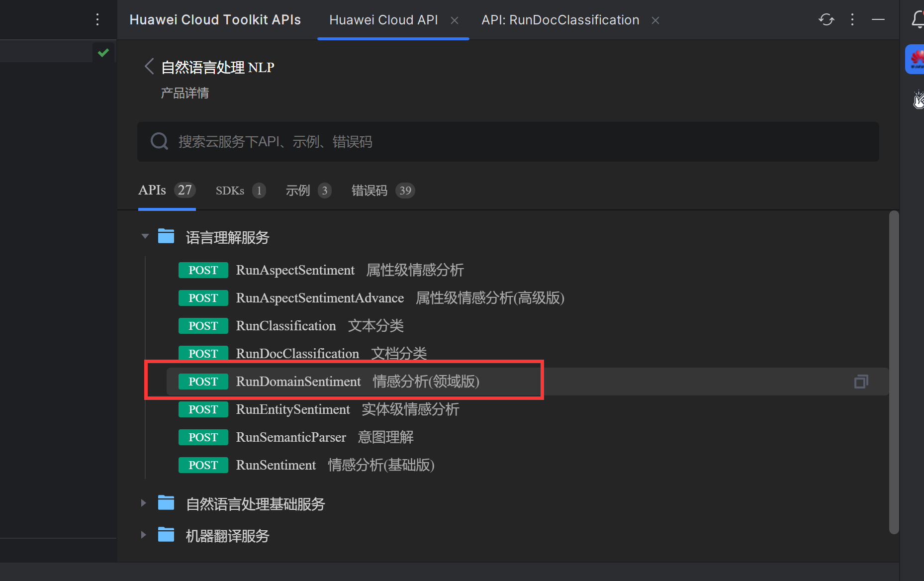This screenshot has height=581, width=924.
Task: Open the toolkit header three-dot options menu
Action: click(852, 19)
